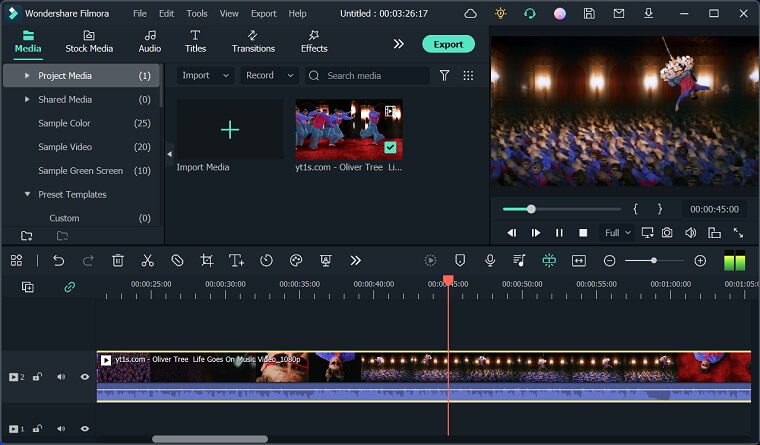Open the Full preview quality dropdown
The width and height of the screenshot is (760, 445).
617,233
